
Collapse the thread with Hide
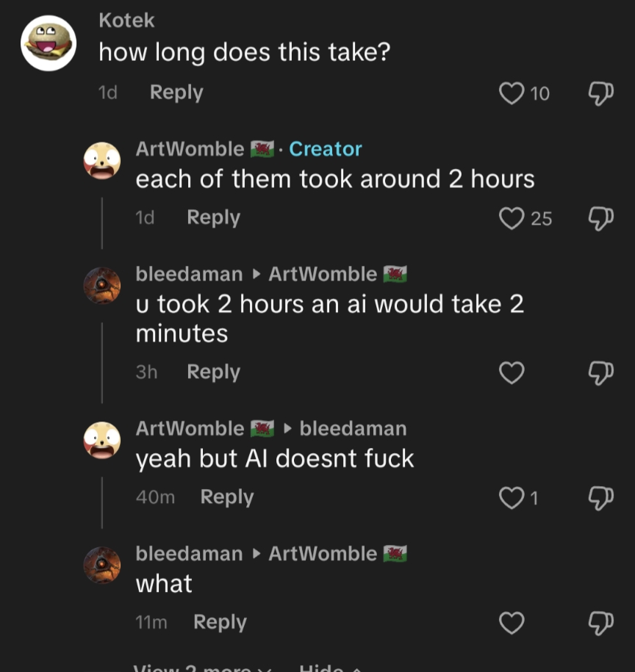328,668
